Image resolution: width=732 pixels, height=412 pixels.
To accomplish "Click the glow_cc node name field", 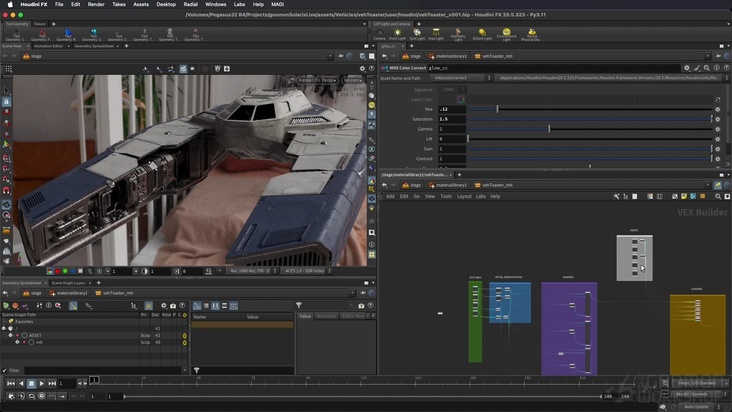I will coord(554,68).
